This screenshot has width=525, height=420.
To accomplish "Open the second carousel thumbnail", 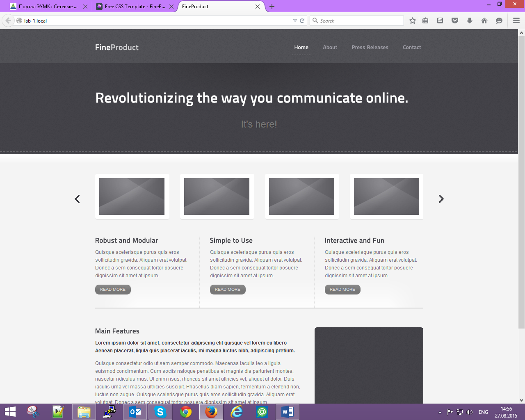I will [x=217, y=196].
